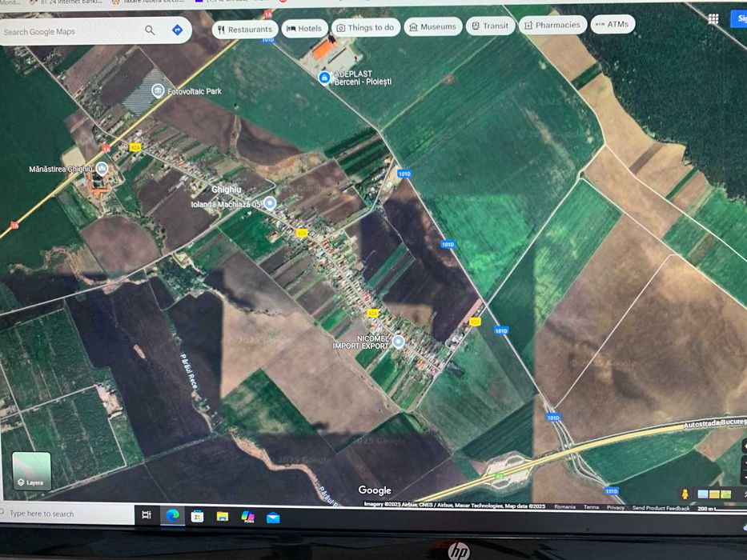
Task: Filter map by Hotels
Action: click(305, 29)
